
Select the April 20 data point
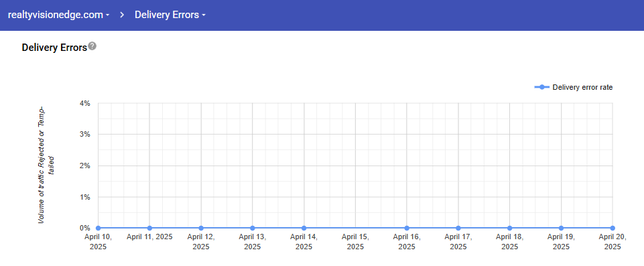point(613,228)
